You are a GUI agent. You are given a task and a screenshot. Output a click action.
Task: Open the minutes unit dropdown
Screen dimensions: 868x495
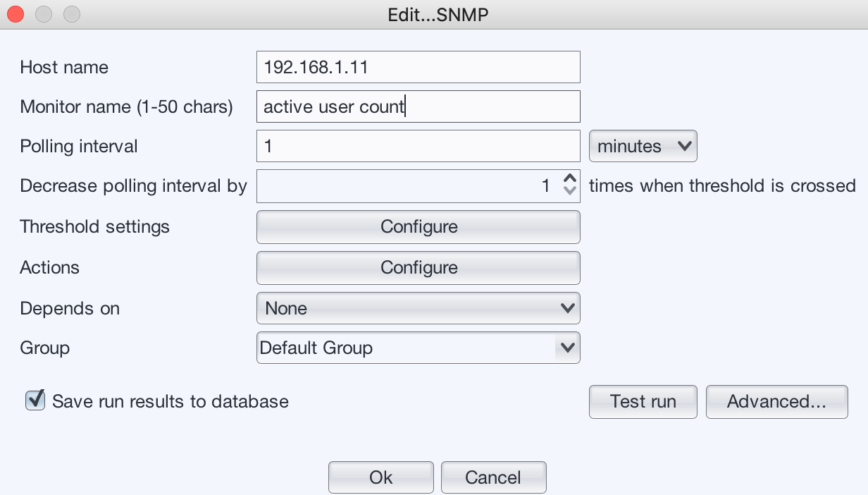coord(642,146)
